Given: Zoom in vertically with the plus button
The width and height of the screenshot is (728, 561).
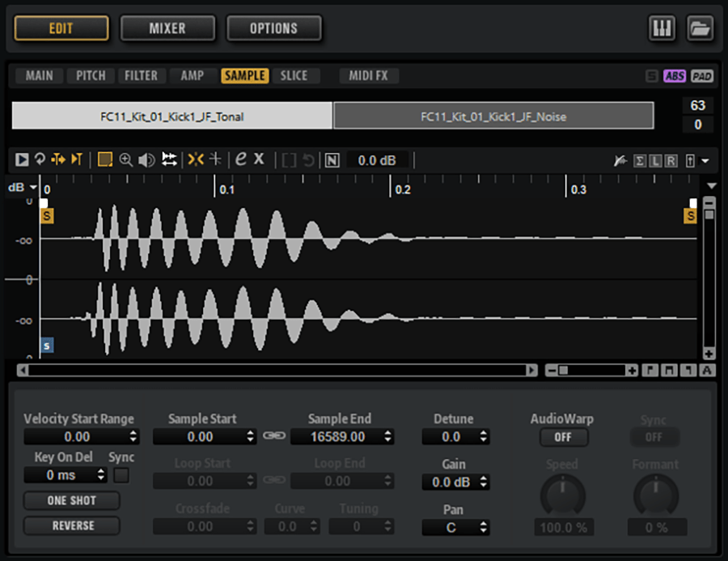Looking at the screenshot, I should click(709, 355).
